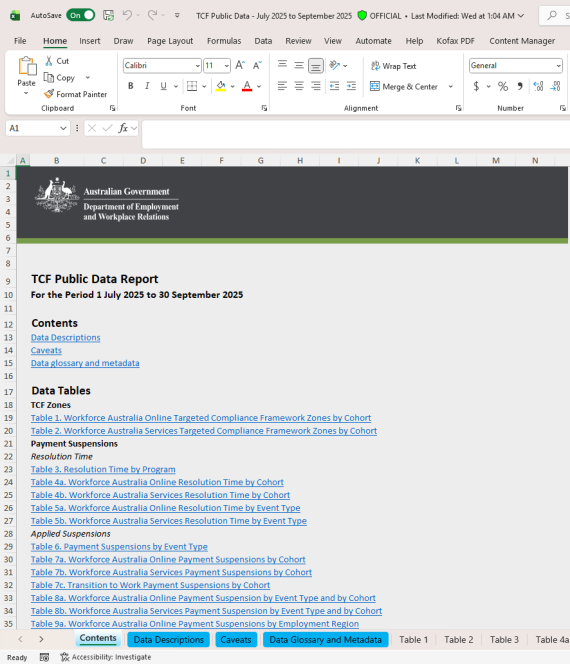Apply Bold formatting
The image size is (570, 664).
(x=131, y=86)
